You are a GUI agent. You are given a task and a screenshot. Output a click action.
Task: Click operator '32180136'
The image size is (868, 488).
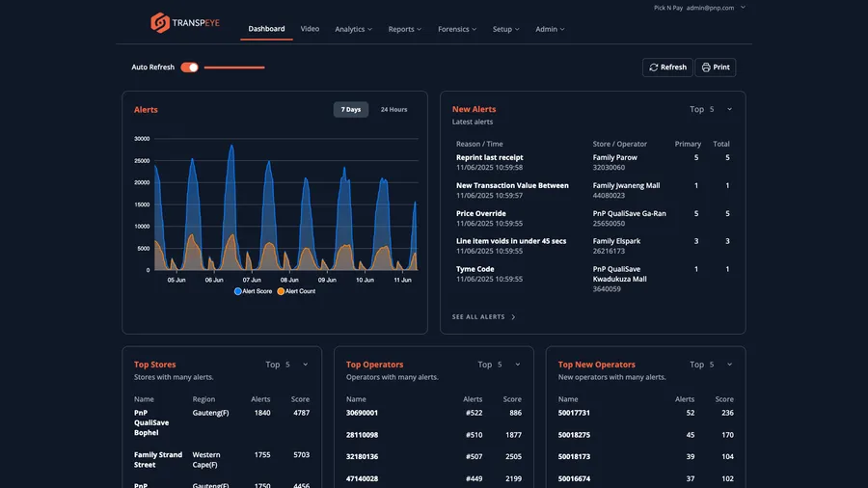tap(362, 457)
